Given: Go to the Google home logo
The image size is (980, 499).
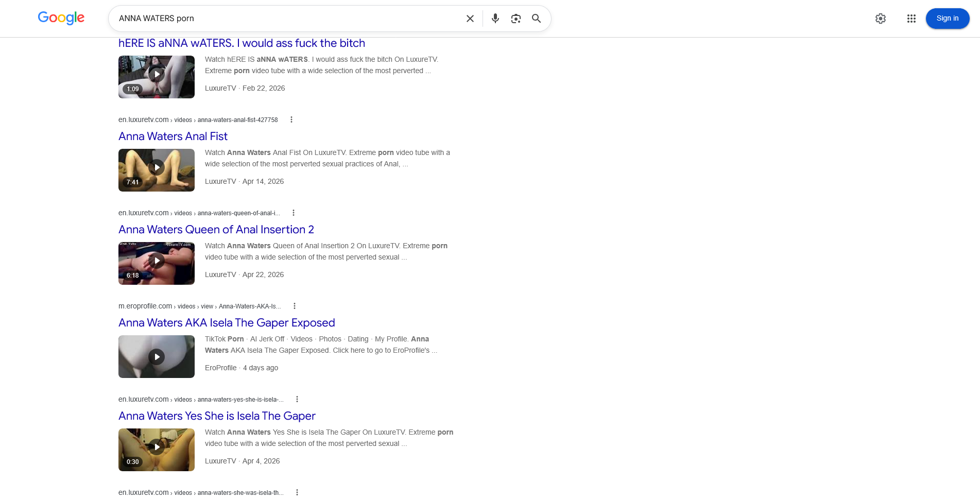Looking at the screenshot, I should (x=61, y=18).
